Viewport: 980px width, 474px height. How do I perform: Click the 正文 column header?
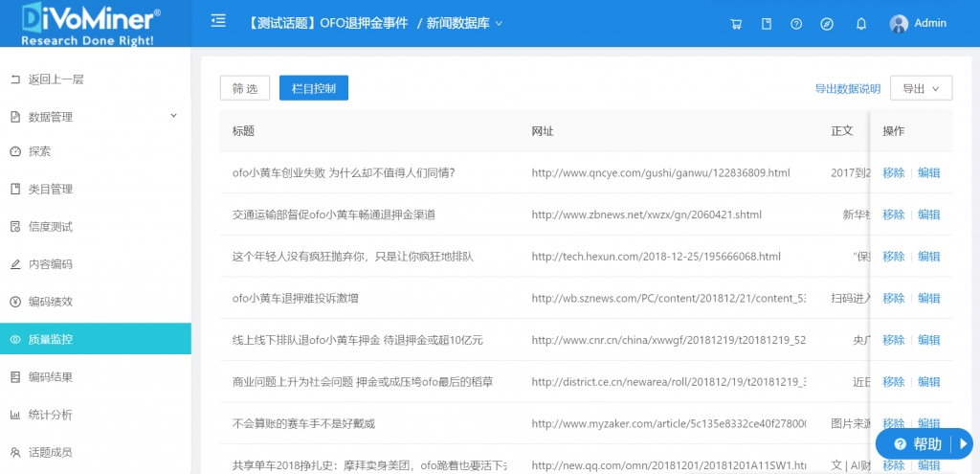point(842,130)
